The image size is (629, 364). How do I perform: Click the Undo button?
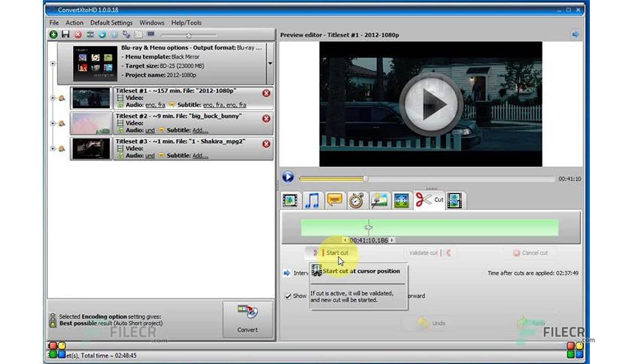[430, 323]
